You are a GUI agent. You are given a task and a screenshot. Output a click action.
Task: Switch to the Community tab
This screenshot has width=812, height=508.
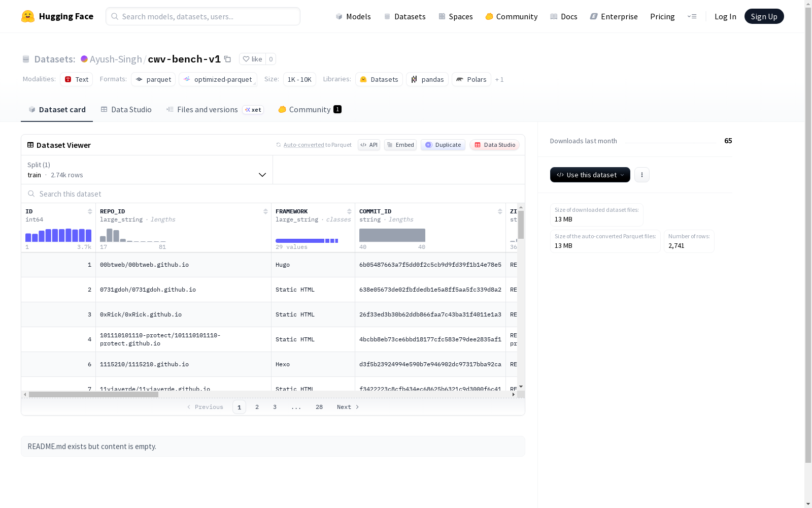coord(310,110)
